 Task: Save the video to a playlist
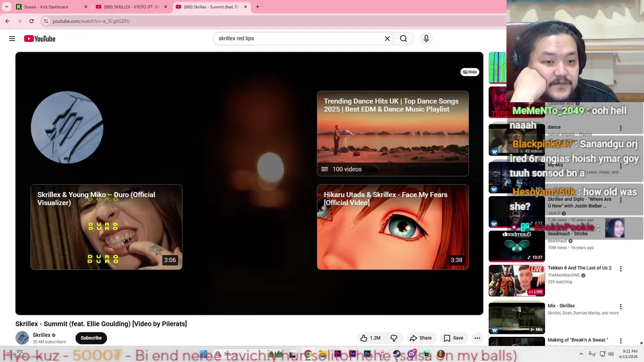tap(453, 338)
